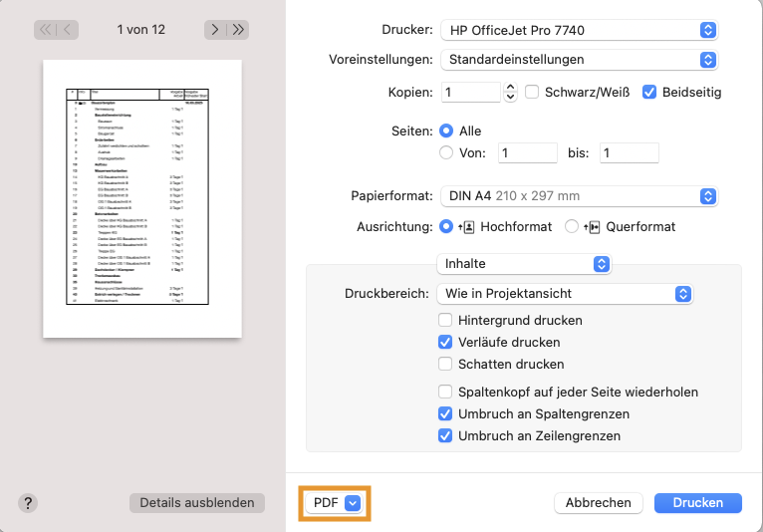The width and height of the screenshot is (763, 532).
Task: Go to next preview page
Action: (215, 30)
